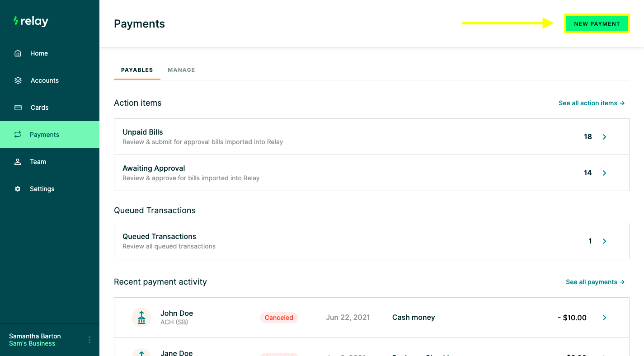Open the user menu three-dot icon
Viewport: 644px width, 356px height.
pos(89,340)
